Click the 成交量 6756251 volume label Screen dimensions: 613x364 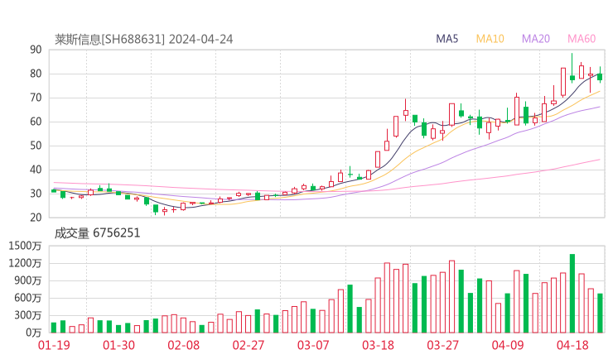97,233
